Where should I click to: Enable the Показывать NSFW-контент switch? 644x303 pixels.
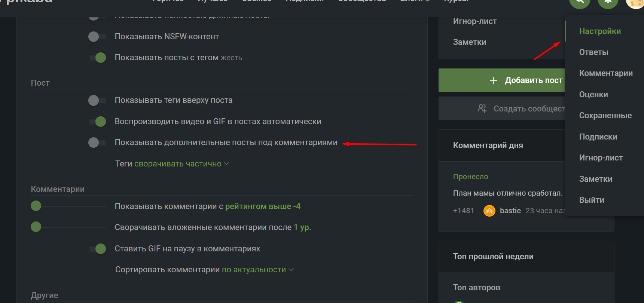click(97, 37)
